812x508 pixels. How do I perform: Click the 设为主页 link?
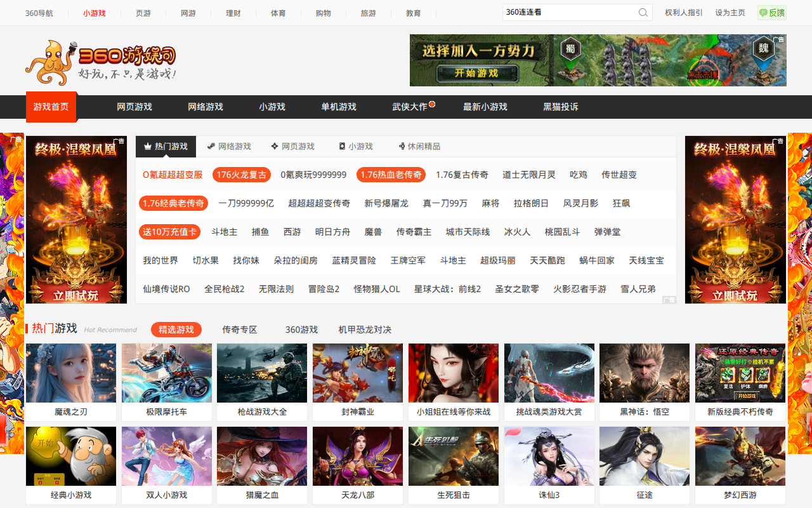[730, 13]
